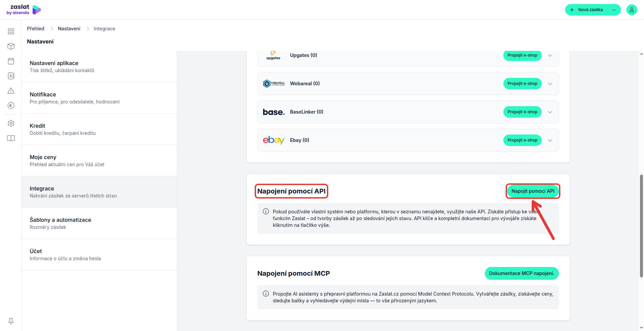Click info icon in API description box
Viewport: 644px width, 331px height.
266,212
